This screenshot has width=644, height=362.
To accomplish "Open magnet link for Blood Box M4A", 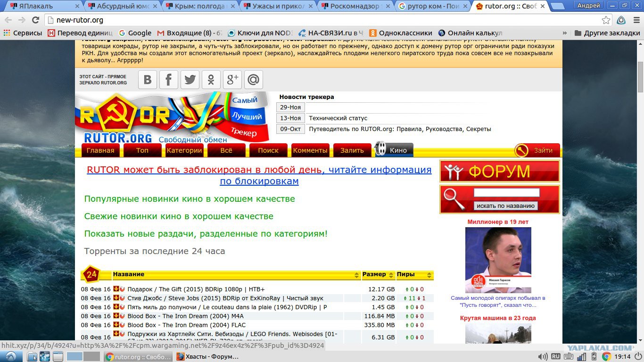I will point(122,316).
